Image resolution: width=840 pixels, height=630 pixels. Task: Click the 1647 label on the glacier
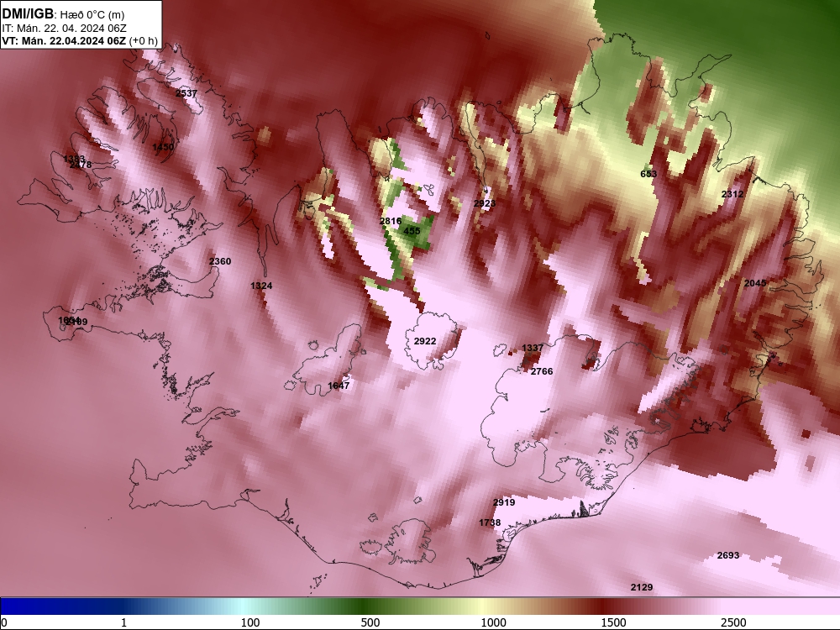tap(339, 386)
